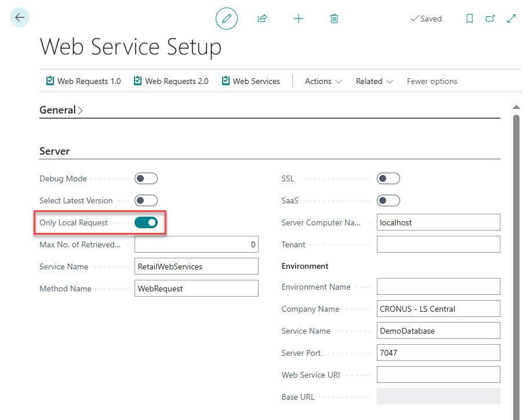Viewport: 523px width, 420px height.
Task: Click the pencil edit icon
Action: (x=227, y=19)
